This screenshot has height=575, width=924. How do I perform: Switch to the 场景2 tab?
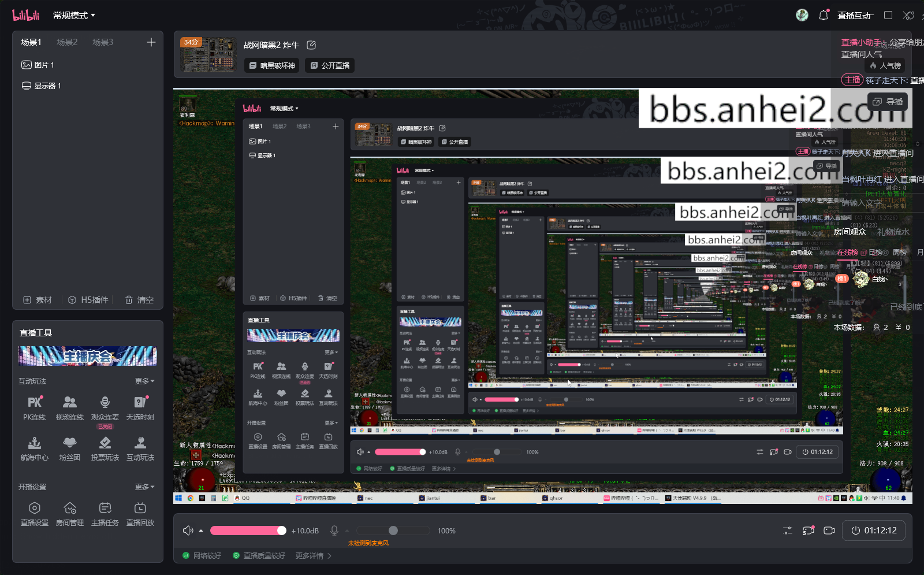click(x=67, y=42)
